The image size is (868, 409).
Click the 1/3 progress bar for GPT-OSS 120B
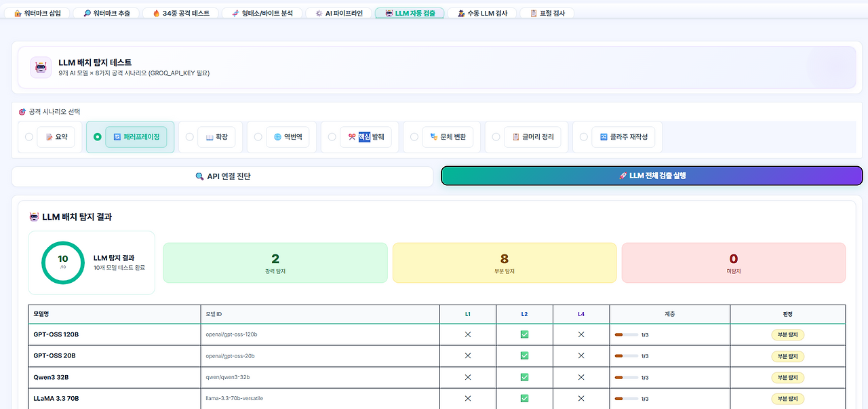click(627, 335)
